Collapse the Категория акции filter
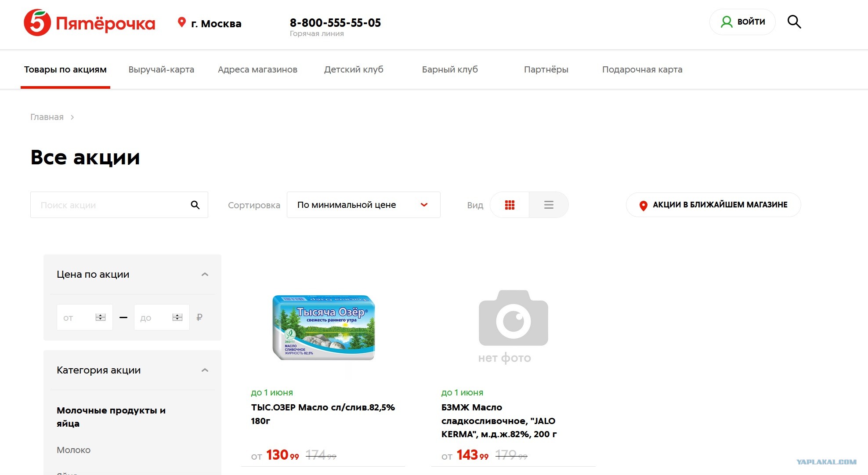 pyautogui.click(x=205, y=370)
